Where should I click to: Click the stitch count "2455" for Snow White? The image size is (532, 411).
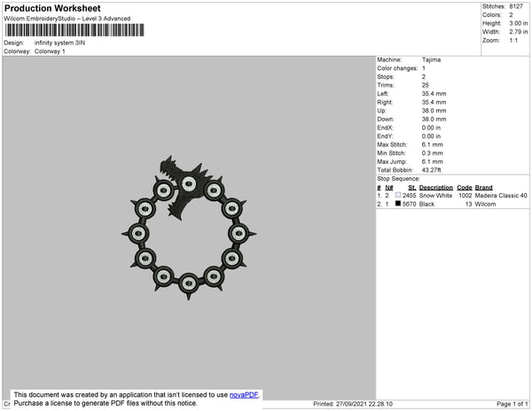pos(409,196)
